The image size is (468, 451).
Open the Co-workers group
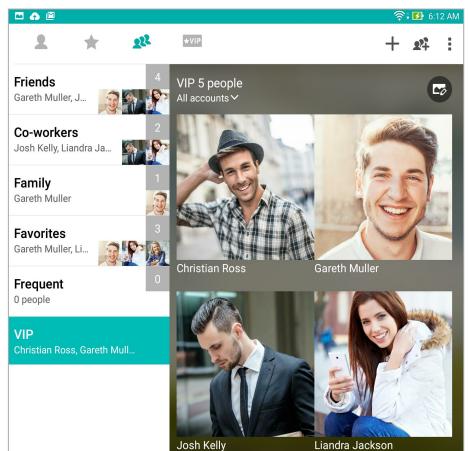[89, 140]
